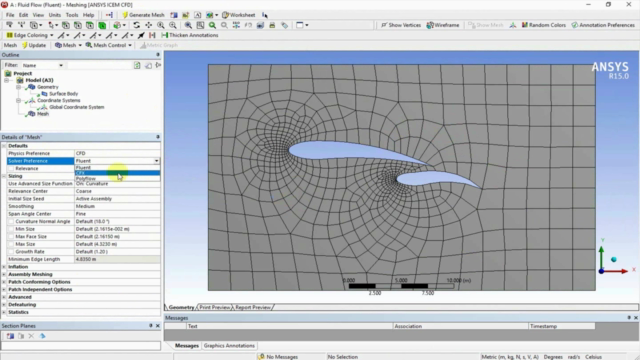Tick the Relevance checkbox
The height and width of the screenshot is (360, 640).
[11, 169]
